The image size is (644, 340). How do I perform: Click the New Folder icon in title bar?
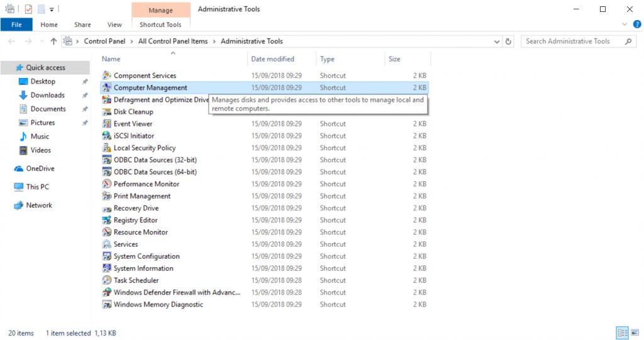[x=41, y=9]
